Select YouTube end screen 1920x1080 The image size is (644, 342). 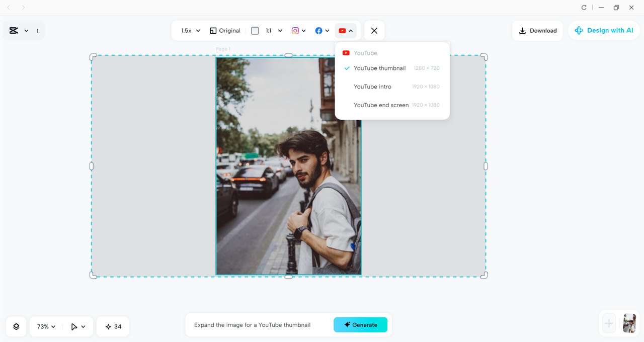381,105
